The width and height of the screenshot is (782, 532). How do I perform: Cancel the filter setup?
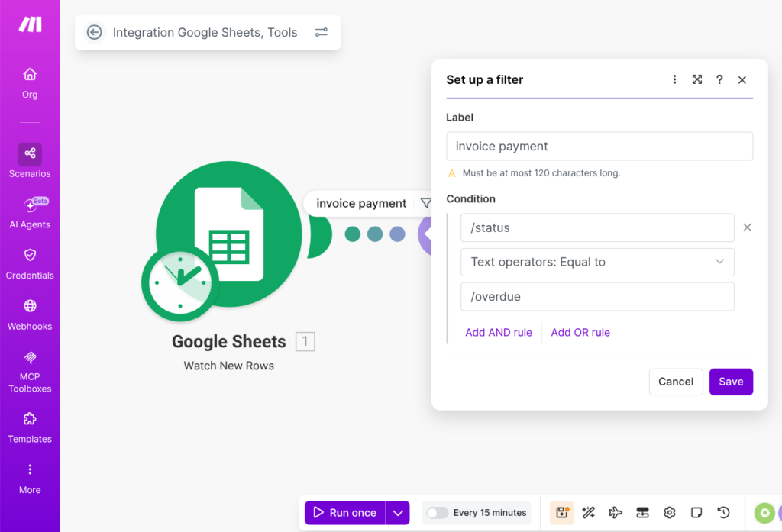coord(676,382)
